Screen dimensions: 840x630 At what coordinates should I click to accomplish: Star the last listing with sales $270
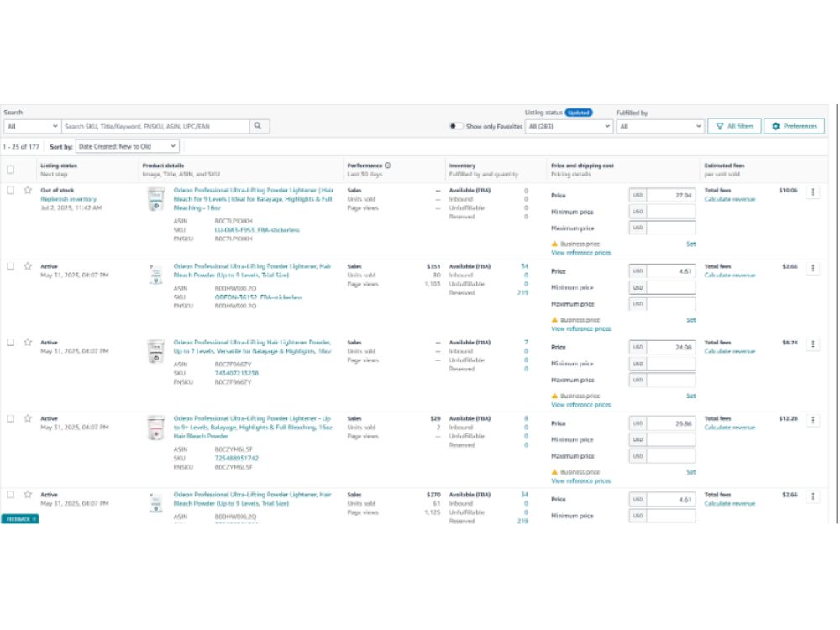click(x=28, y=495)
